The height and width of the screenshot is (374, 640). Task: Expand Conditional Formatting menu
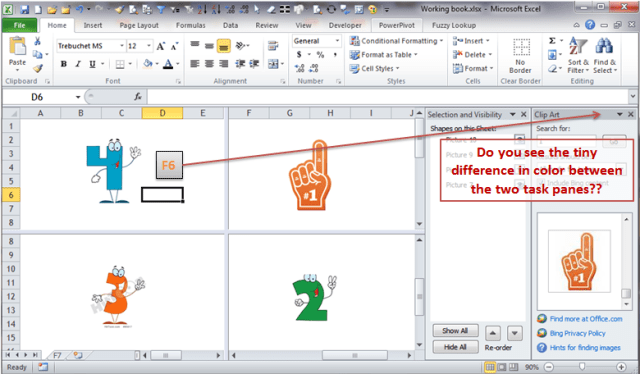click(x=396, y=41)
